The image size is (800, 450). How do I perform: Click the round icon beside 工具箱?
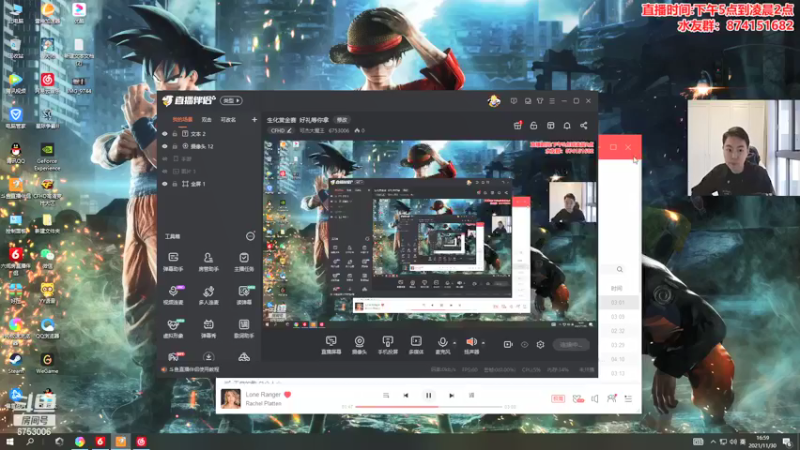pyautogui.click(x=250, y=236)
